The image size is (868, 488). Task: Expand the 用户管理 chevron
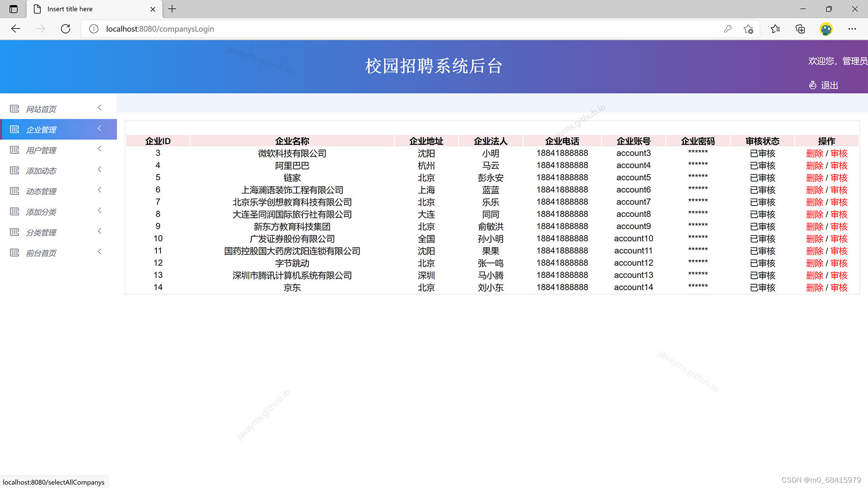[x=99, y=149]
